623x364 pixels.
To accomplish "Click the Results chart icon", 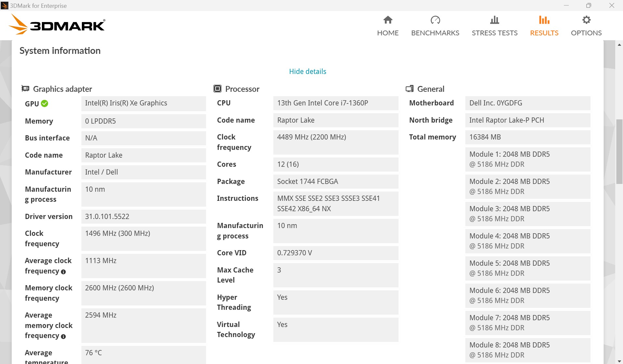I will coord(544,20).
